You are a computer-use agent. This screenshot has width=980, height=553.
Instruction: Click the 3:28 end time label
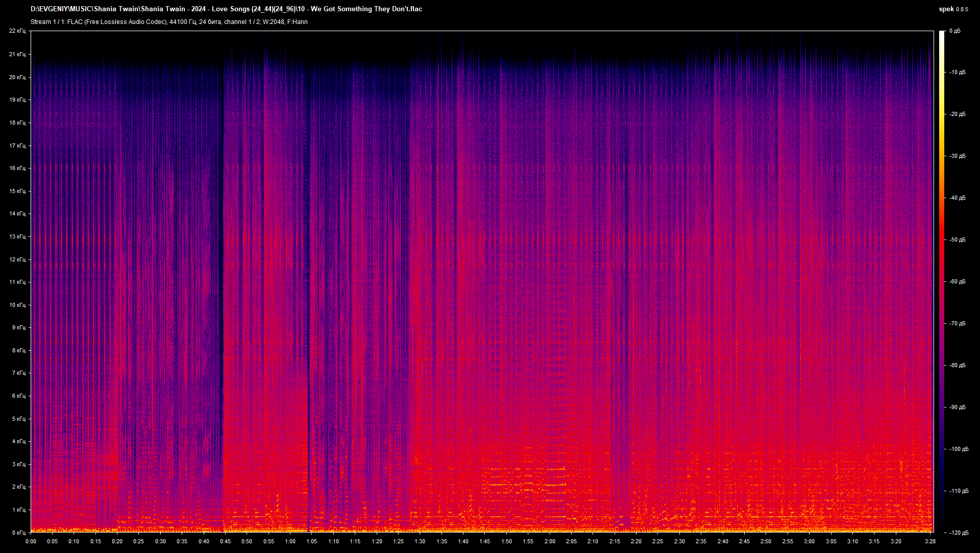(x=930, y=541)
